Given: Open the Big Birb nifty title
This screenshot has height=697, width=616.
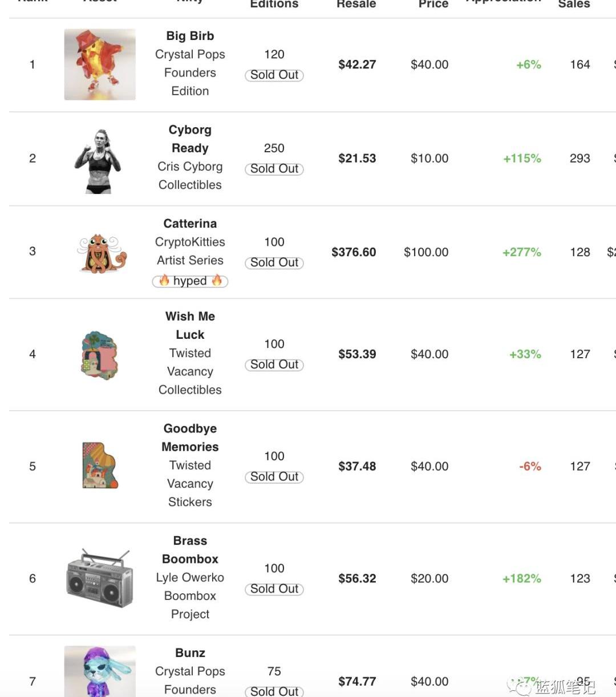Looking at the screenshot, I should click(190, 36).
